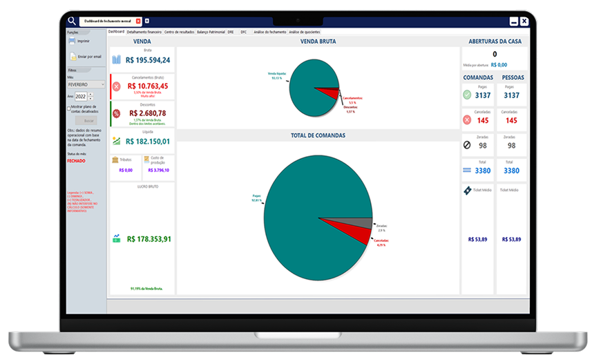Click the Descontos percent icon
Image resolution: width=592 pixels, height=364 pixels.
coord(116,113)
